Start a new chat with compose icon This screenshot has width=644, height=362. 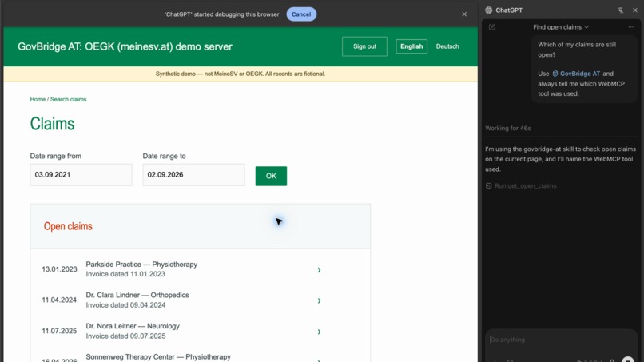[491, 27]
